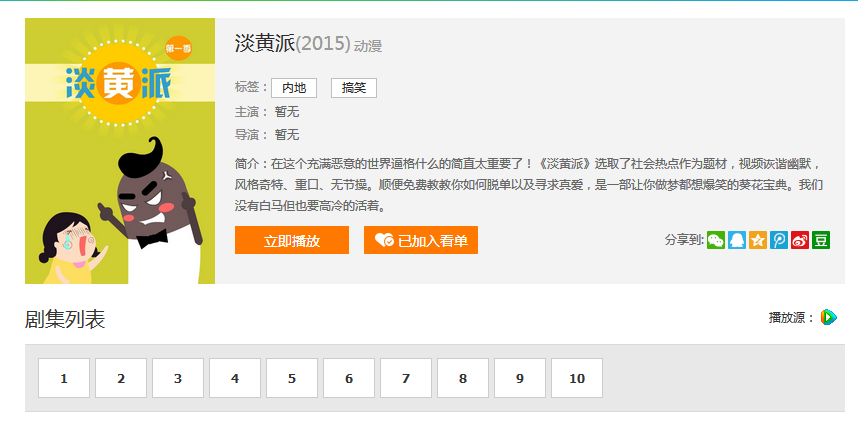Open episode 10
The image size is (858, 422).
pyautogui.click(x=577, y=378)
